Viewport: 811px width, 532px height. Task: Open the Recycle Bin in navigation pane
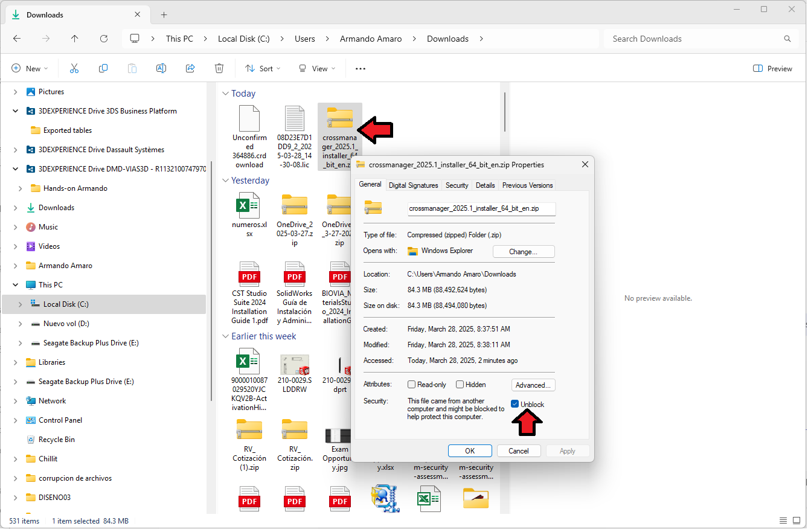click(57, 440)
